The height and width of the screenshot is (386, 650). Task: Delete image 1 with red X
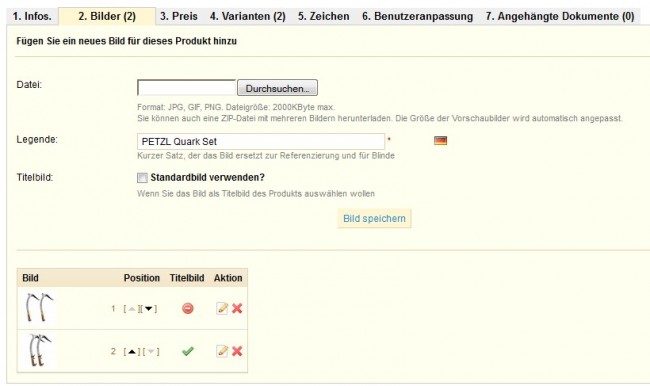coord(237,308)
